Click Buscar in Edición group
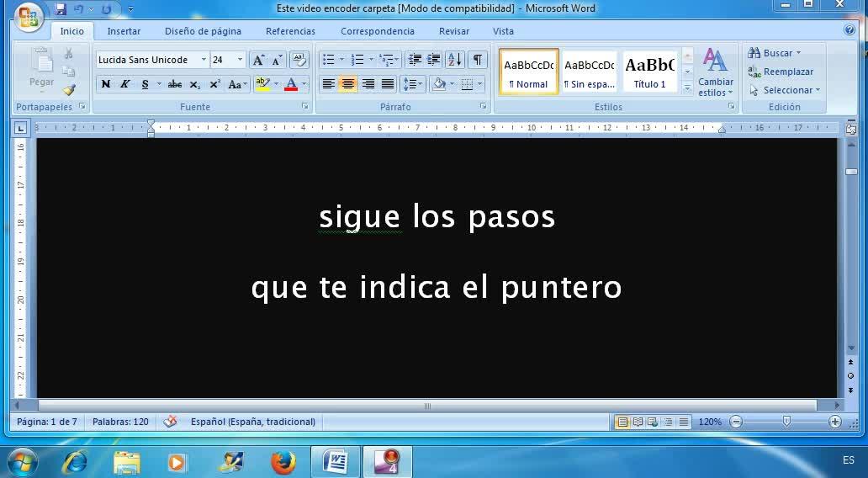Viewport: 868px width, 478px height. click(x=774, y=53)
